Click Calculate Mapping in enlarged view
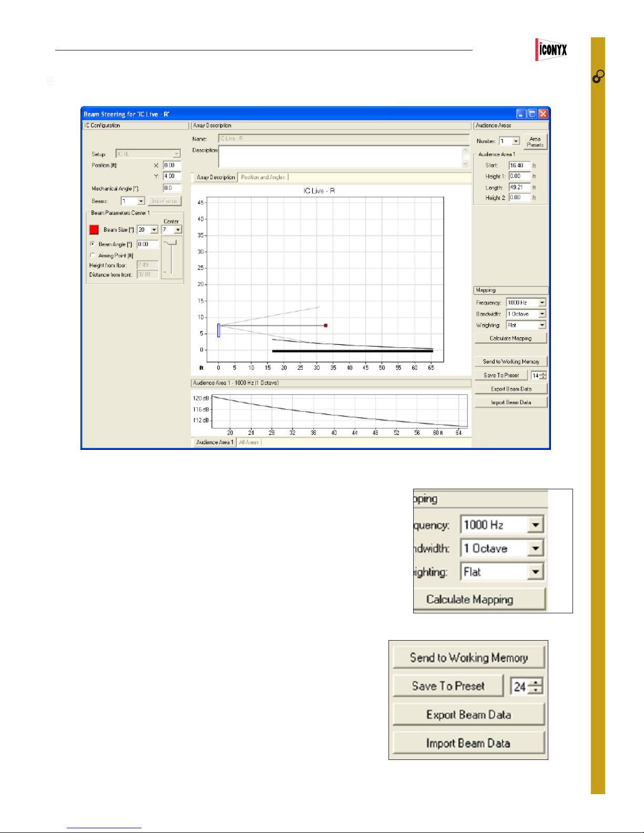Screen dimensions: 644x833 coord(479,600)
